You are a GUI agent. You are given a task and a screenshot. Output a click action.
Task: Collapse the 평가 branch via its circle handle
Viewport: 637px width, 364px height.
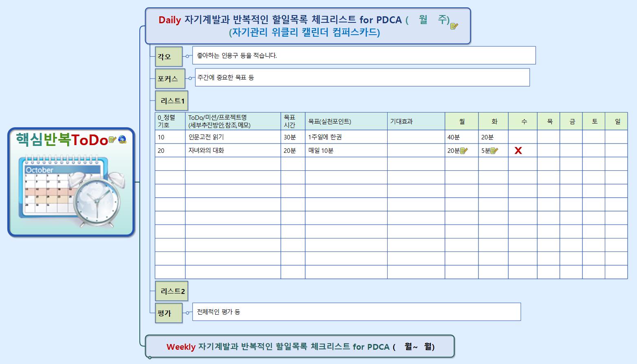pyautogui.click(x=187, y=313)
